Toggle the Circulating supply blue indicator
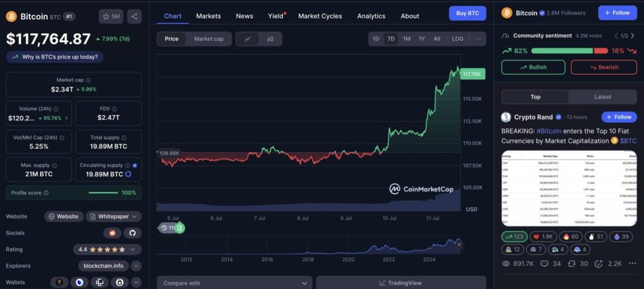 (x=135, y=165)
